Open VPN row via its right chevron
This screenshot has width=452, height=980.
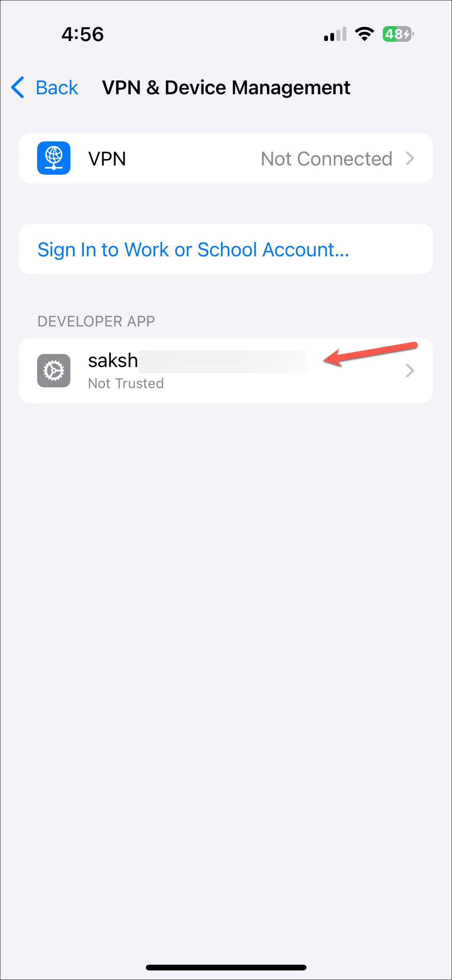click(x=410, y=158)
